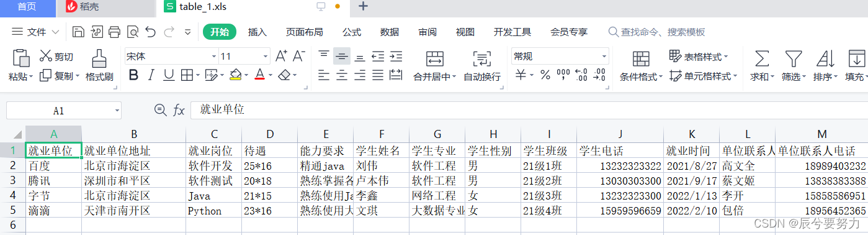Apply thousands separator (000) style

(x=563, y=75)
